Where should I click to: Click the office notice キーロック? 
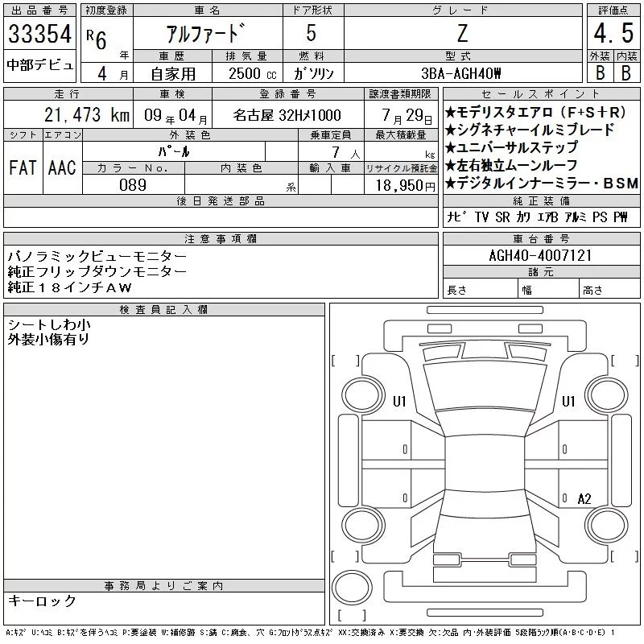click(43, 601)
